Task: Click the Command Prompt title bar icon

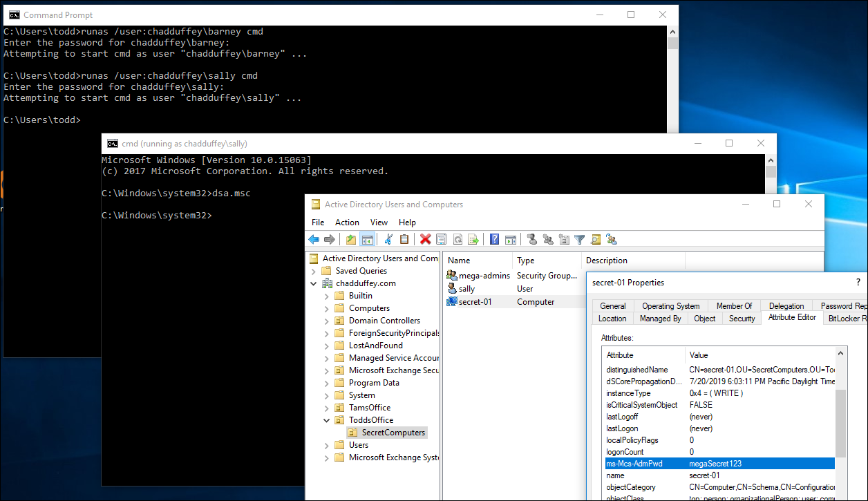Action: point(14,15)
